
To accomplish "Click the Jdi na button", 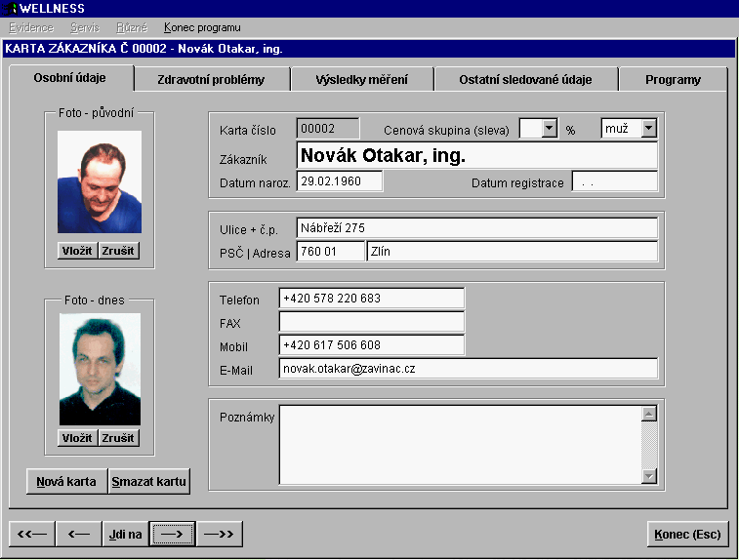I will tap(125, 534).
